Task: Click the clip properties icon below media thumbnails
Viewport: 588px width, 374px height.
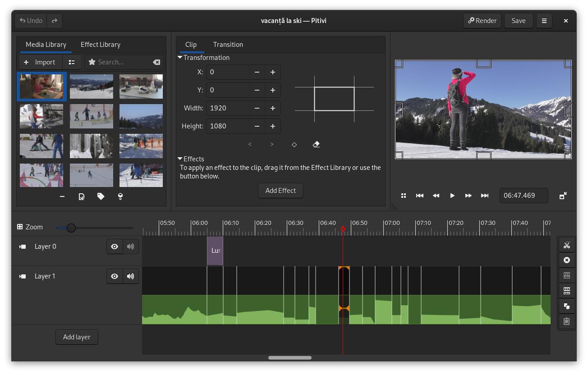Action: tap(82, 196)
